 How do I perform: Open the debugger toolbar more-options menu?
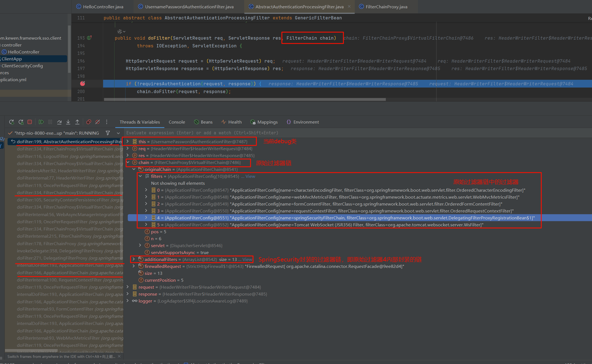[x=107, y=122]
